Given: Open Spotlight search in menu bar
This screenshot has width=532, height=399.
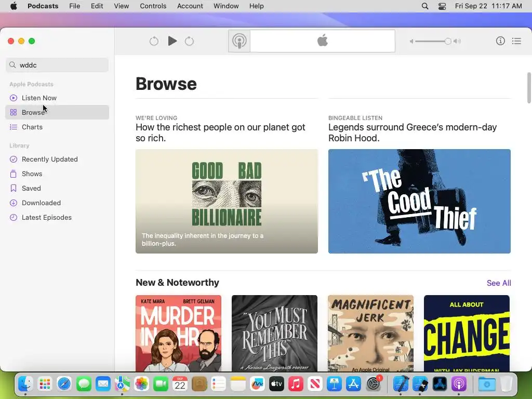Looking at the screenshot, I should click(x=425, y=6).
